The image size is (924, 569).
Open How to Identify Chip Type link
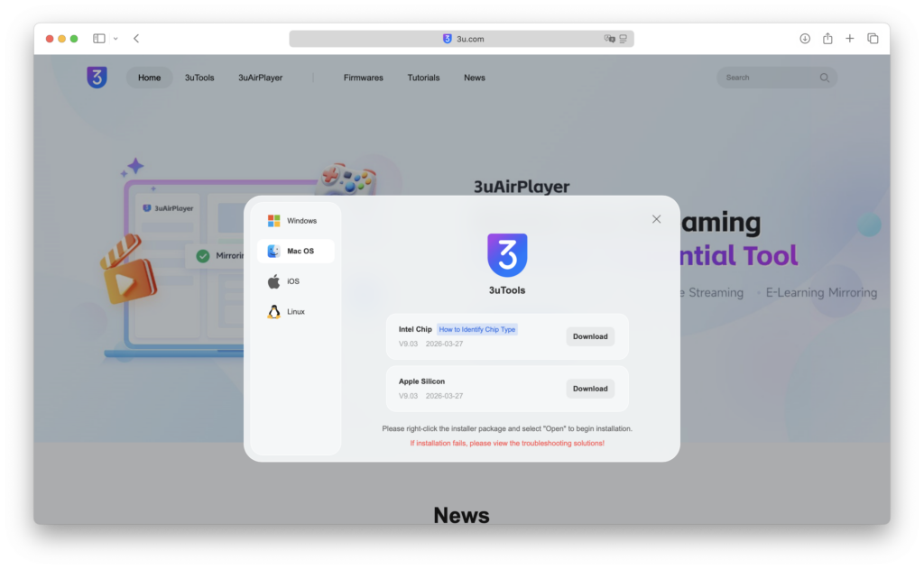pos(476,329)
